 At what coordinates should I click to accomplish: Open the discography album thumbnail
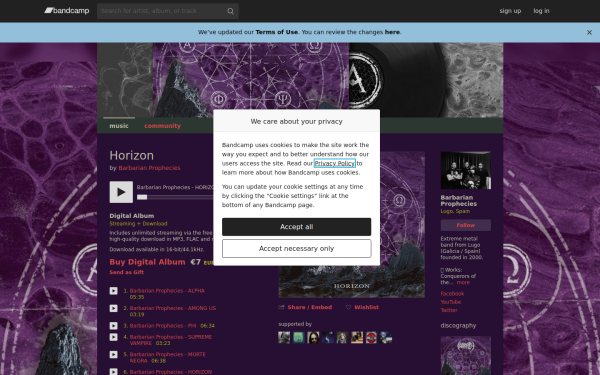pyautogui.click(x=466, y=355)
